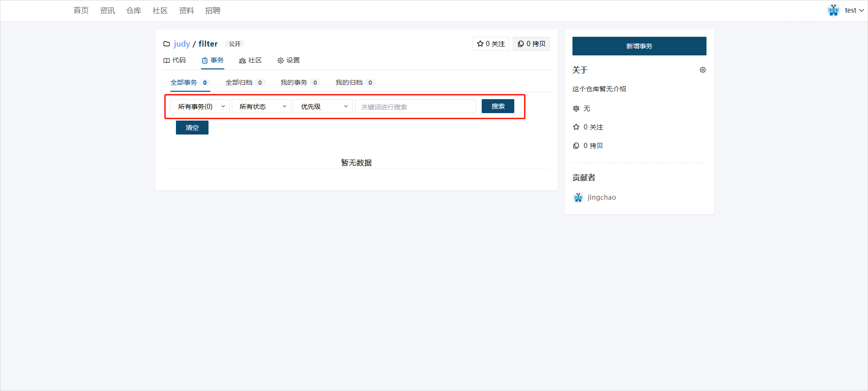Open the 所有状态 status dropdown
Screen dimensions: 868x391
(262, 107)
